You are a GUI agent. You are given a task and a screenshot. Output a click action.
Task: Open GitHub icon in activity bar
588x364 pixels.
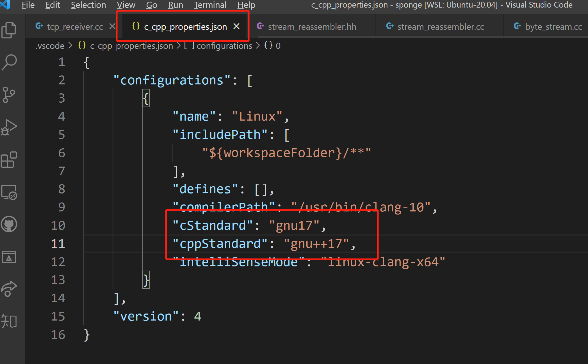pos(9,224)
